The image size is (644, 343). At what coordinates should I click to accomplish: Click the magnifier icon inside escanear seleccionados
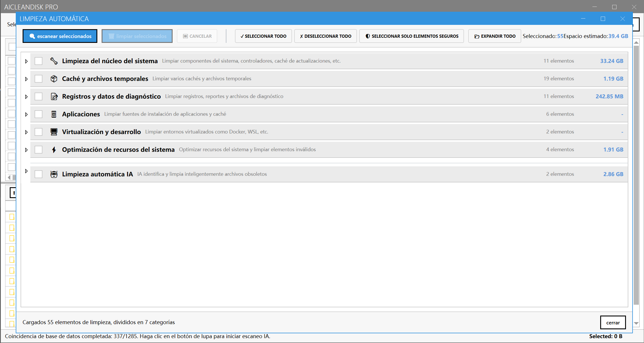tap(32, 36)
